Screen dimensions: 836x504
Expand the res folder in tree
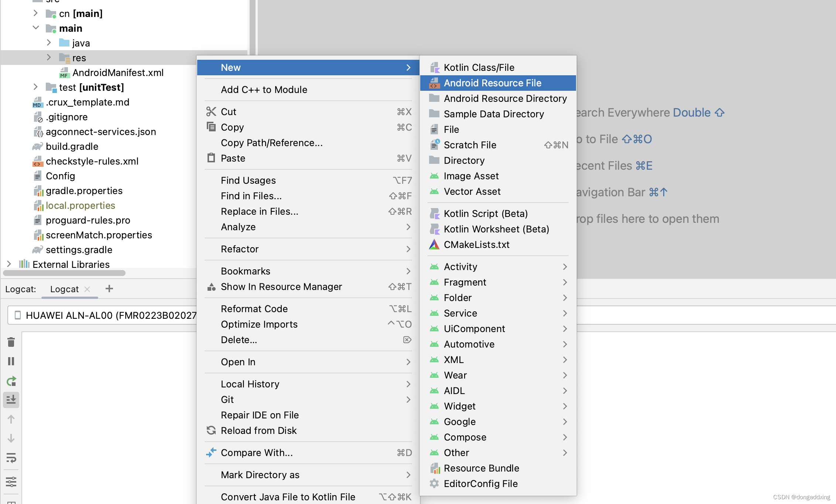click(49, 58)
